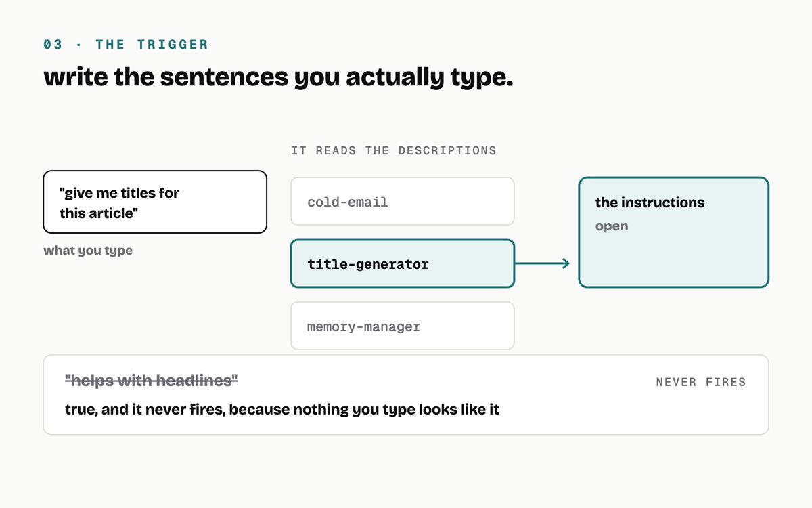
Task: Open the instructions card
Action: (x=674, y=232)
